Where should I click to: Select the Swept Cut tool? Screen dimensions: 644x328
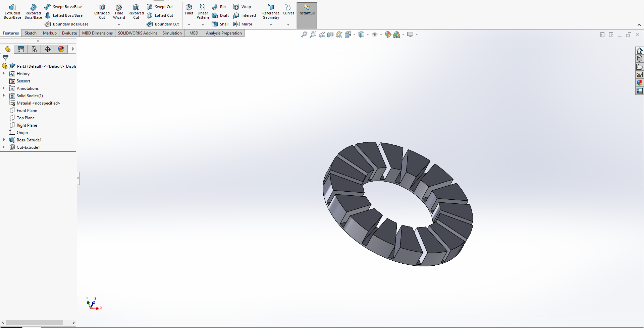coord(160,7)
